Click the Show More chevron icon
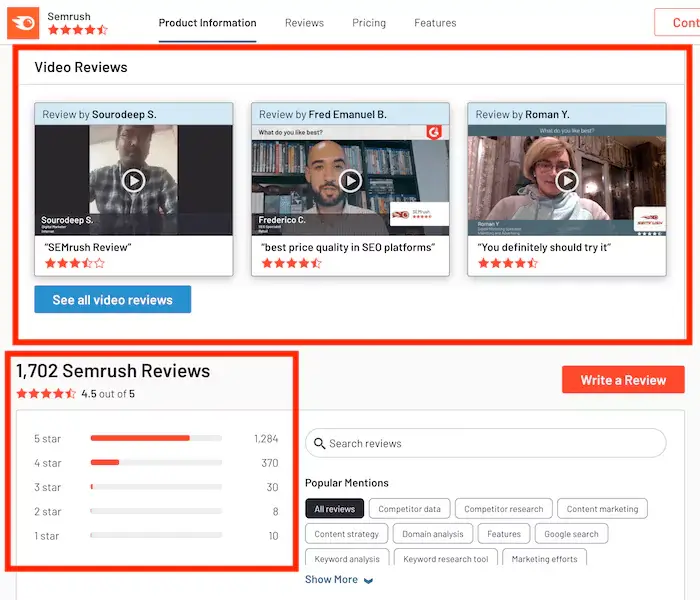This screenshot has height=600, width=700. 368,580
